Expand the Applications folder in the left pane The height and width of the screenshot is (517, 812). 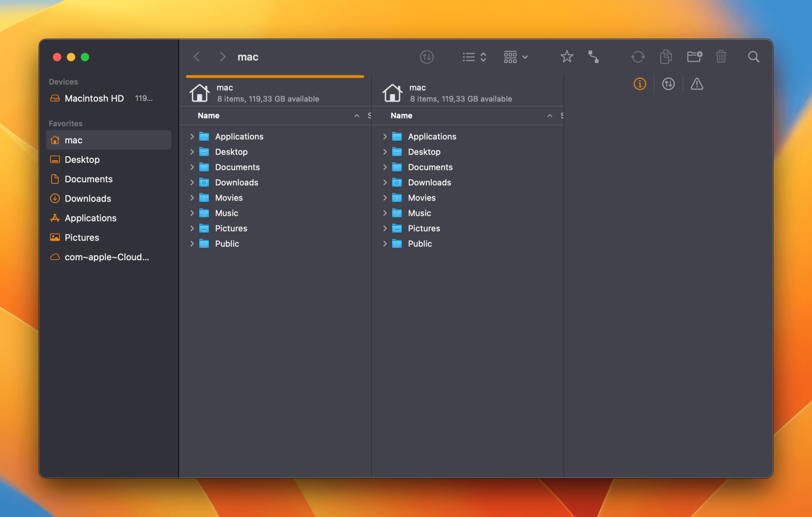[x=192, y=136]
